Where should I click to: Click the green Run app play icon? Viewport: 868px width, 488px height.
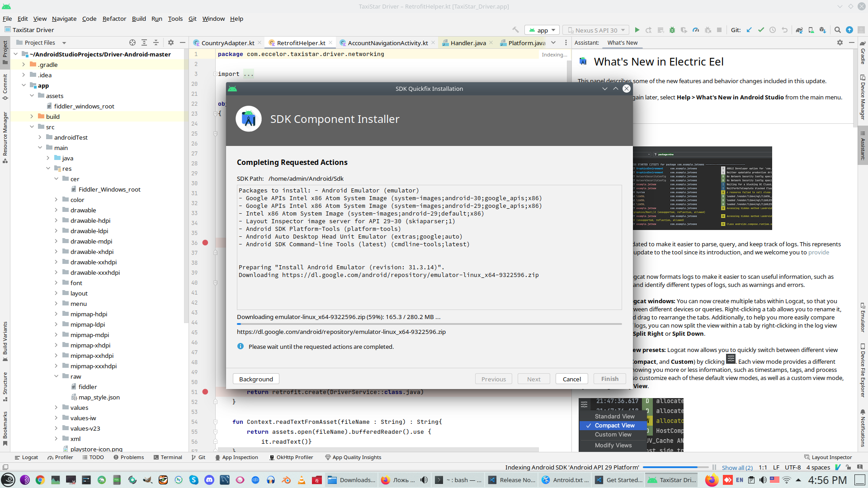[x=637, y=30]
